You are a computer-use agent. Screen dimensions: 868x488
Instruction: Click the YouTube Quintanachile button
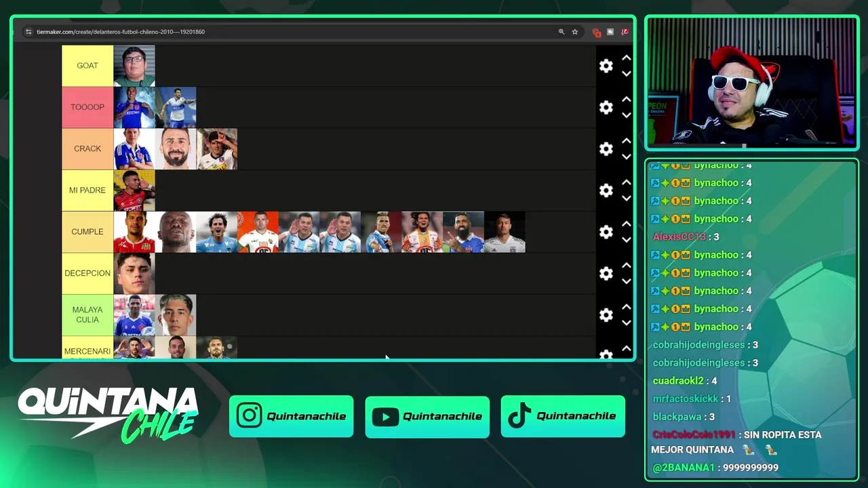427,417
